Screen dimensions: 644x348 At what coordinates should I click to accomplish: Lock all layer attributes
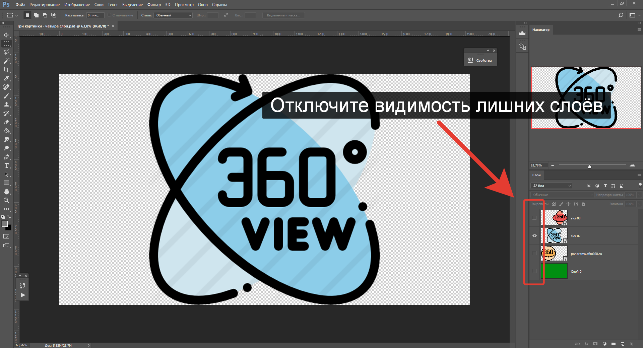click(583, 204)
